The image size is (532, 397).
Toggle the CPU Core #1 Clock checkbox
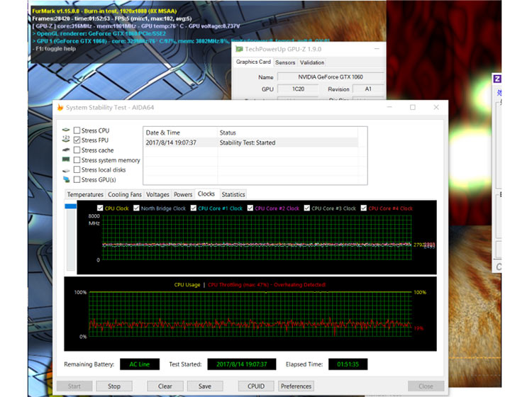point(194,208)
